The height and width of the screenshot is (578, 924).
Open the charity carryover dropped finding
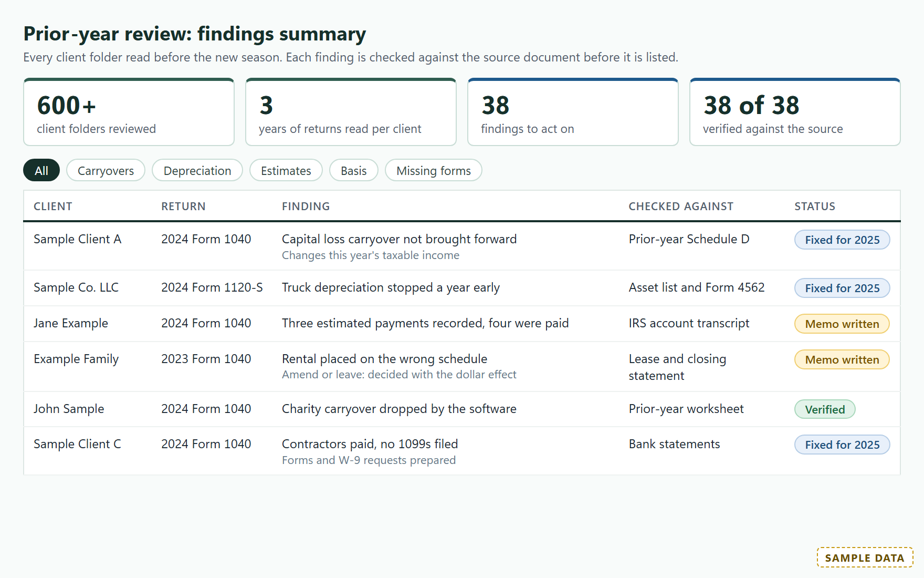tap(399, 409)
